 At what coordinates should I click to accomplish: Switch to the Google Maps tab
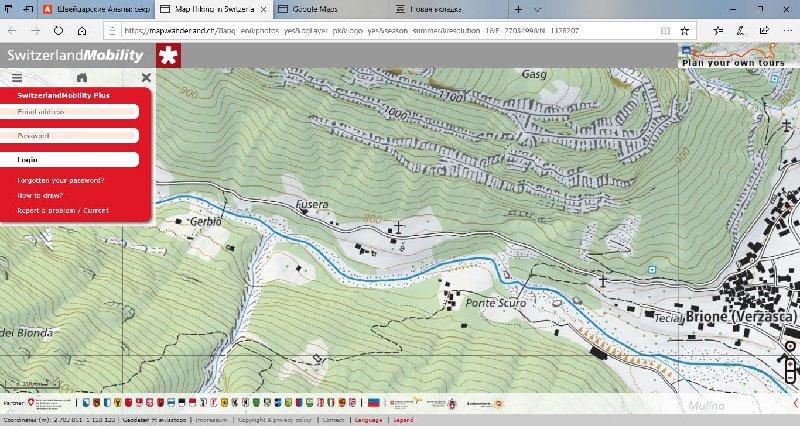(x=332, y=9)
